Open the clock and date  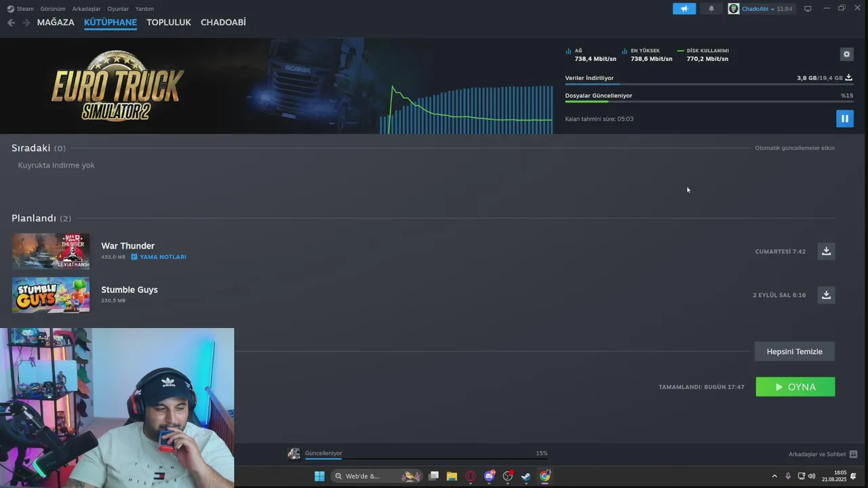coord(834,476)
